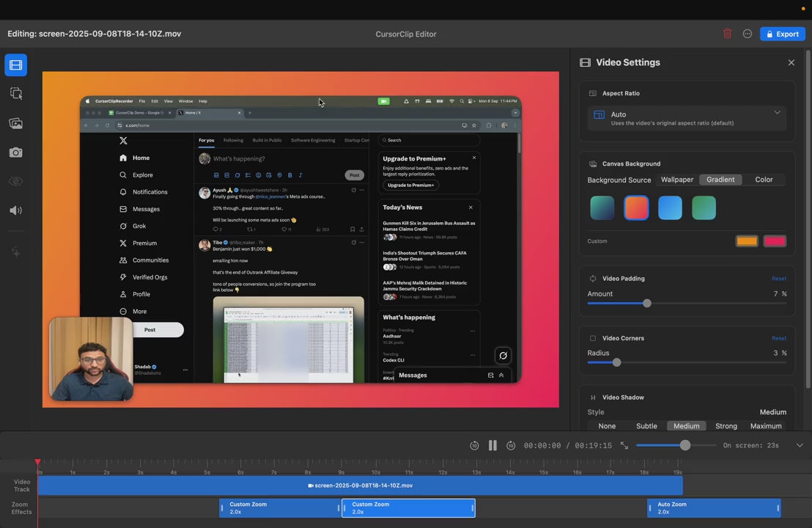Toggle the crossed-out eye visibility icon
This screenshot has height=528, width=812.
pos(15,181)
